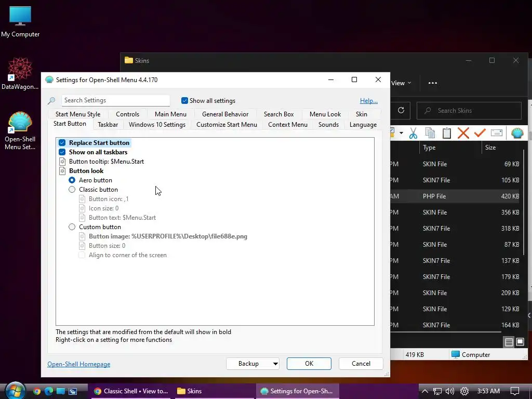Open the notification center icon
The width and height of the screenshot is (532, 399).
[515, 391]
